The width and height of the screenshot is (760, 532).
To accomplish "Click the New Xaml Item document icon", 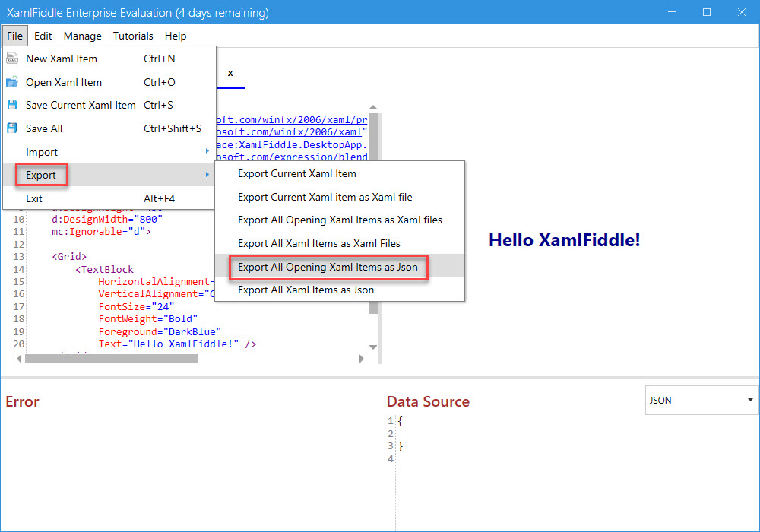I will click(x=12, y=59).
